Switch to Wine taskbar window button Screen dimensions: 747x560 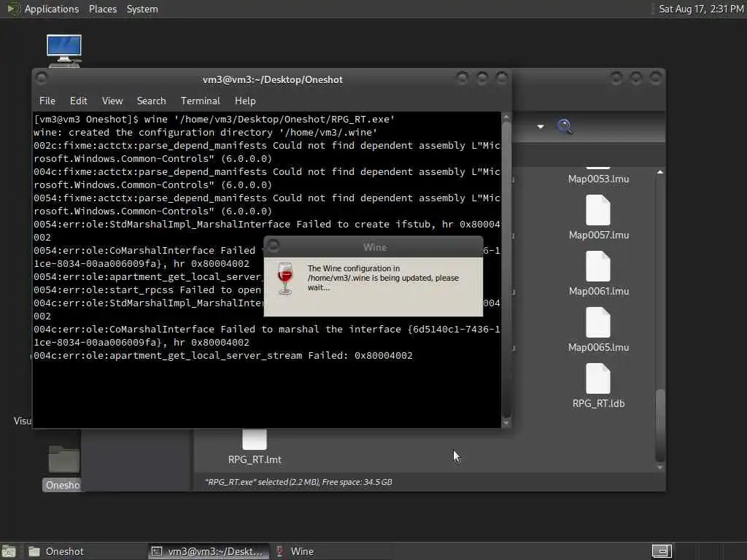click(332, 551)
